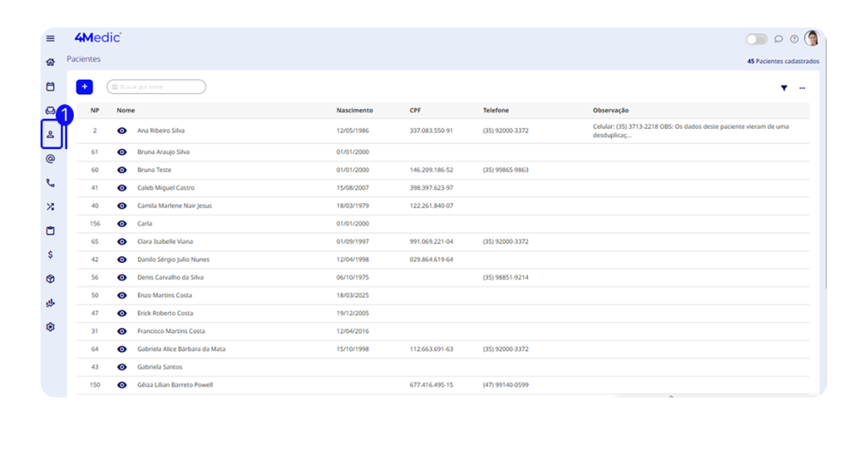Open the calendar icon in the sidebar
Screen dimensions: 868x456
tap(50, 86)
